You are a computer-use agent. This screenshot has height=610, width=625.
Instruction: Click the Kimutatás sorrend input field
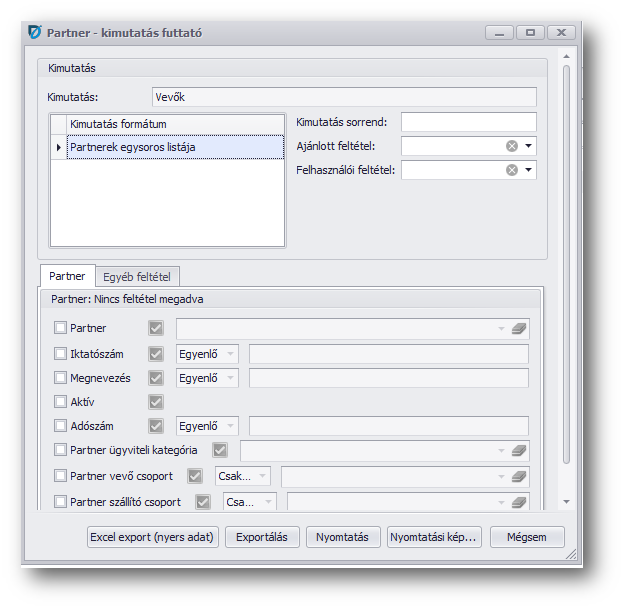[x=468, y=122]
